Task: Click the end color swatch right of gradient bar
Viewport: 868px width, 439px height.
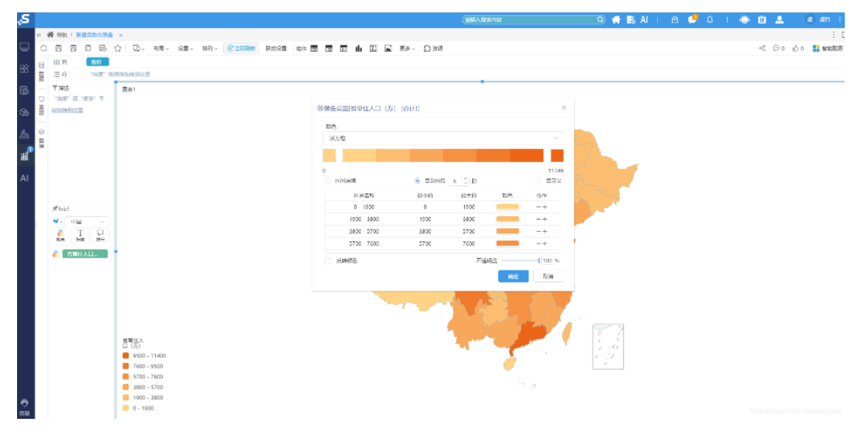Action: click(557, 155)
